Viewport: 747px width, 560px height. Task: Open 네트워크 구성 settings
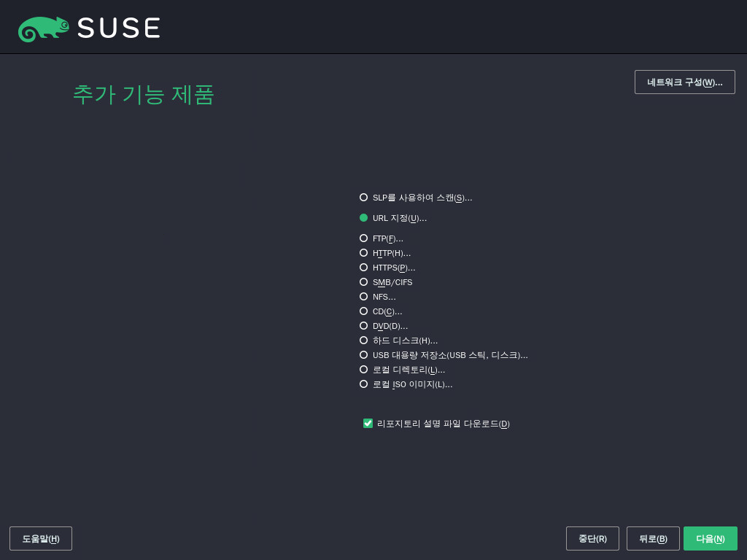pos(684,82)
